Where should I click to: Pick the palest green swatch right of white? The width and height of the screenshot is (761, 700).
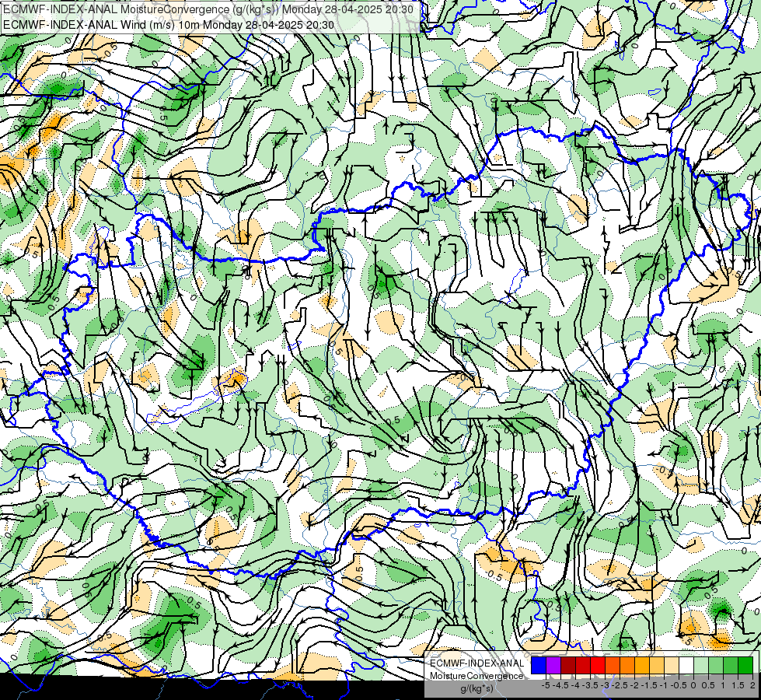point(701,665)
